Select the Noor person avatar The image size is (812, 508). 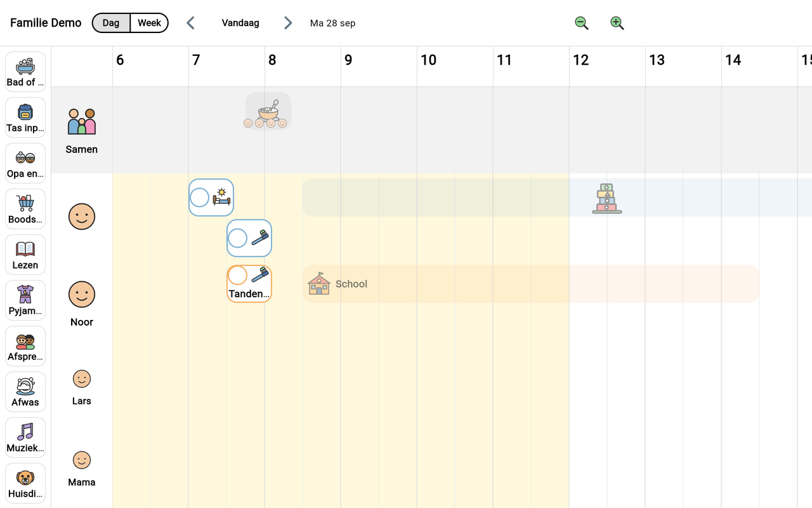tap(82, 295)
